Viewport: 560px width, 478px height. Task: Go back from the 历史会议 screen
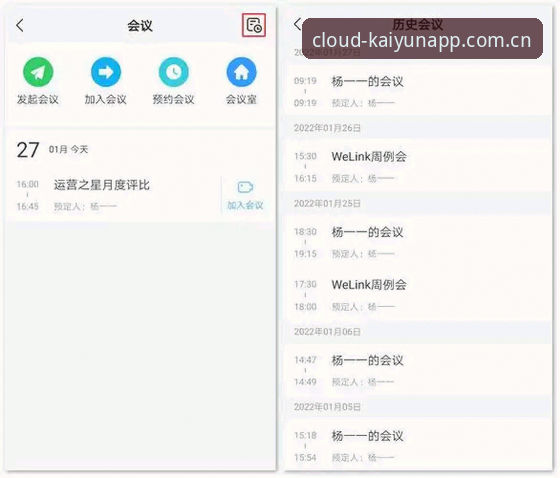298,24
